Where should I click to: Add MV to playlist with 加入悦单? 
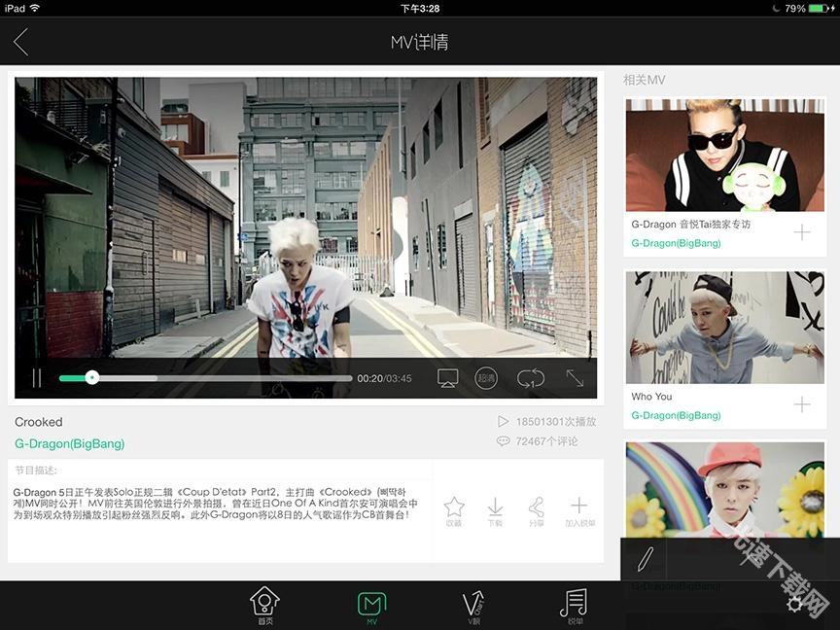point(578,510)
